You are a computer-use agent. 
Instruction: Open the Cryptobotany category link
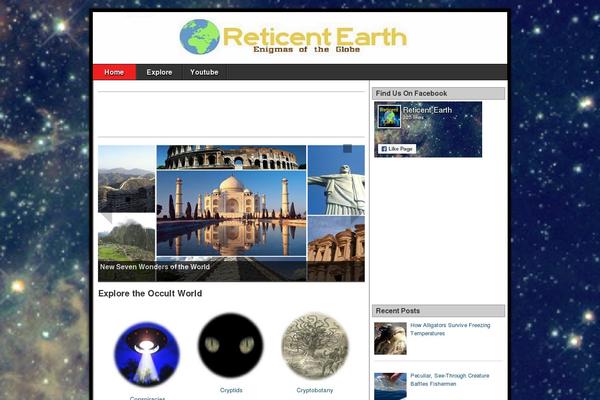315,390
